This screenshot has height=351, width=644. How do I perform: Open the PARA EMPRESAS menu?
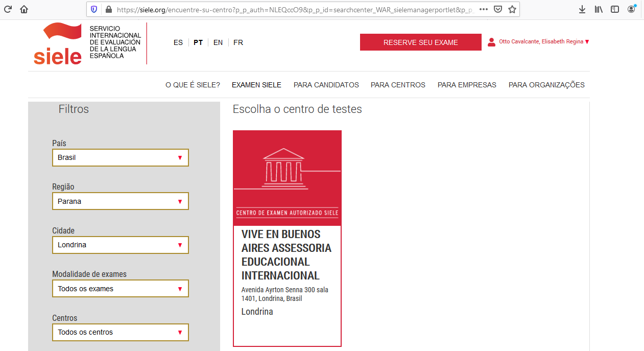point(467,85)
